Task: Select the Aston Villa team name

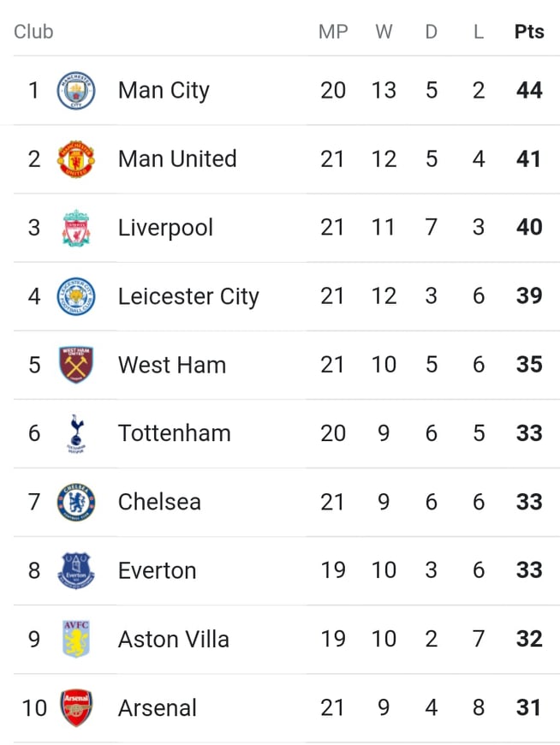Action: pos(173,639)
